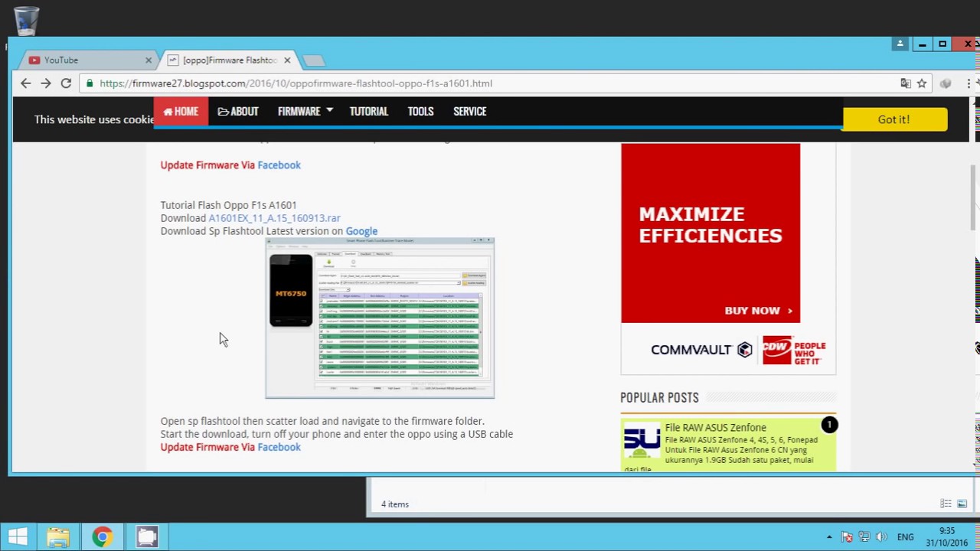Open the SERVICE menu item
Image resolution: width=980 pixels, height=551 pixels.
pyautogui.click(x=469, y=112)
